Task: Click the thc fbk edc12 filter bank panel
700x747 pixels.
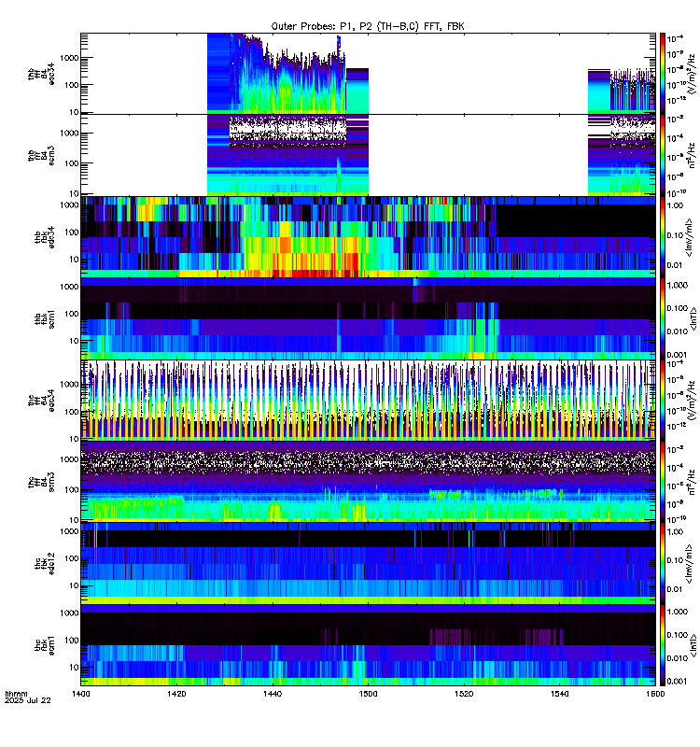Action: click(368, 564)
